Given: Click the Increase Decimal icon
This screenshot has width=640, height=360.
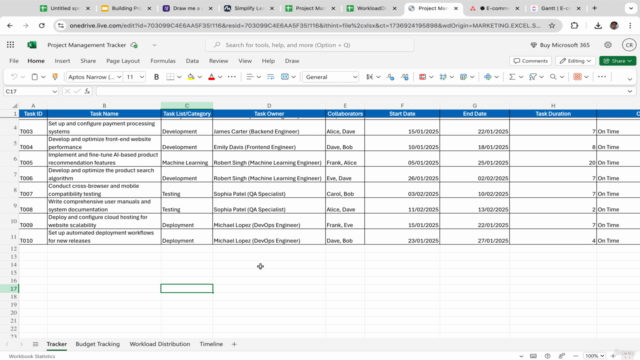Looking at the screenshot, I should tap(404, 77).
